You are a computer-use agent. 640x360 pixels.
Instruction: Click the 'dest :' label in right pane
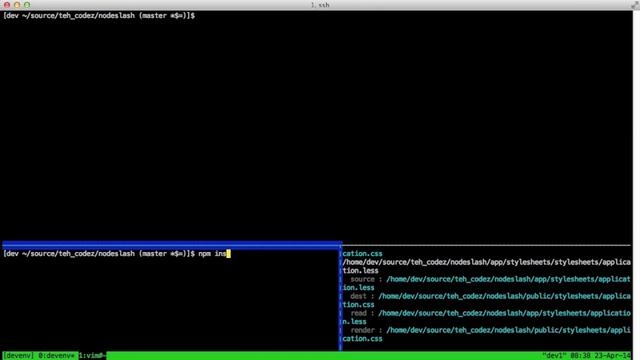pyautogui.click(x=362, y=296)
